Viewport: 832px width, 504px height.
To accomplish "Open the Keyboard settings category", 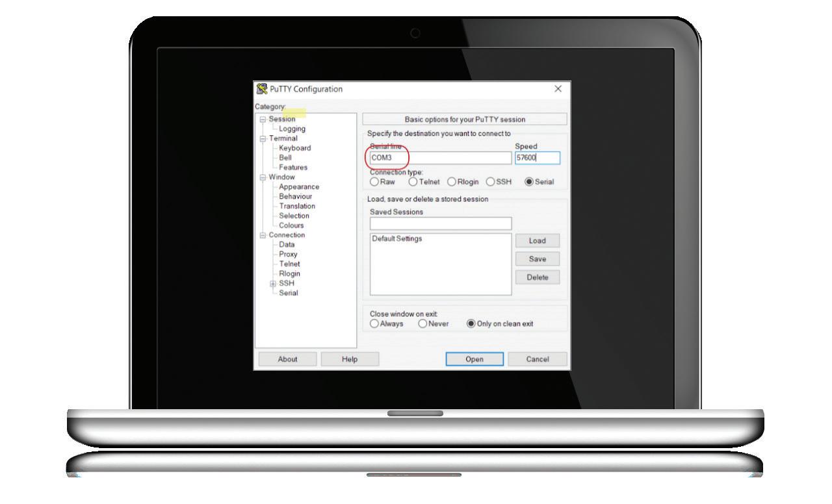I will click(295, 148).
